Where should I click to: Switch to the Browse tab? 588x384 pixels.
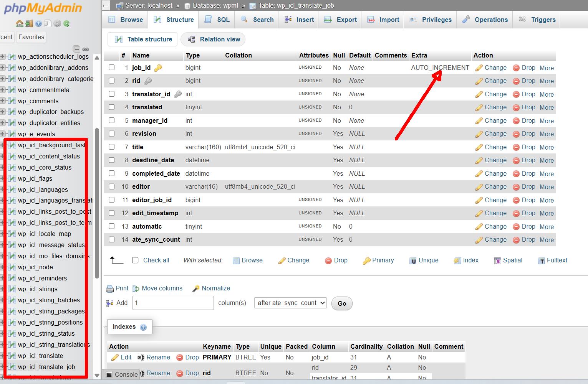tap(126, 20)
